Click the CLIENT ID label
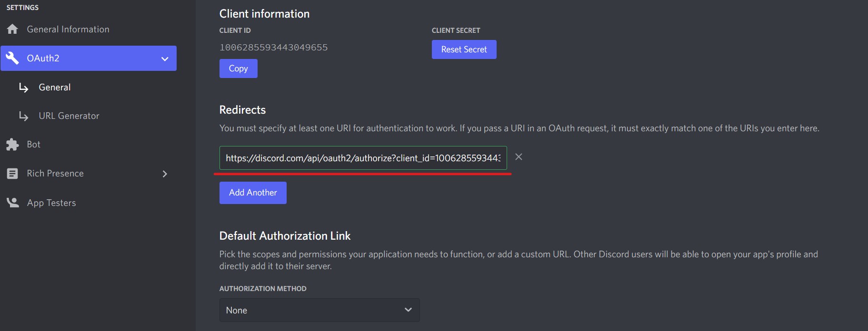Image resolution: width=868 pixels, height=331 pixels. [x=235, y=30]
